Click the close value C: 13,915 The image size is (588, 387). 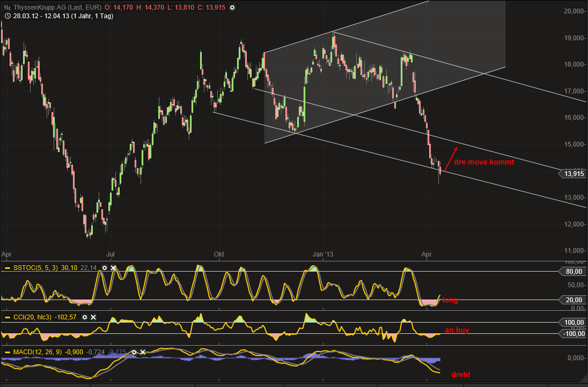(x=212, y=8)
